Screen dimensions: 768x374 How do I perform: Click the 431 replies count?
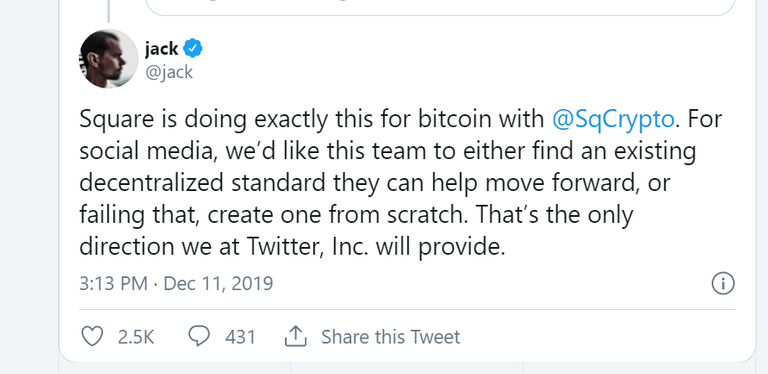tap(240, 337)
